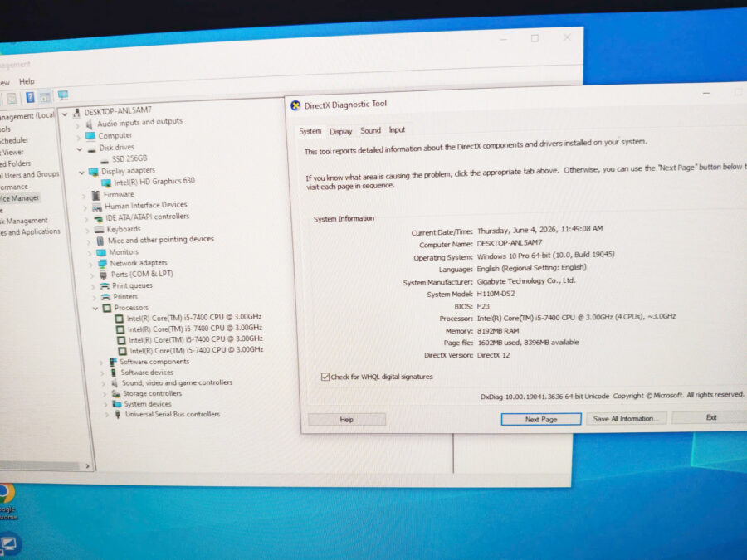Image resolution: width=747 pixels, height=560 pixels.
Task: Click the System devices icon
Action: 117,404
